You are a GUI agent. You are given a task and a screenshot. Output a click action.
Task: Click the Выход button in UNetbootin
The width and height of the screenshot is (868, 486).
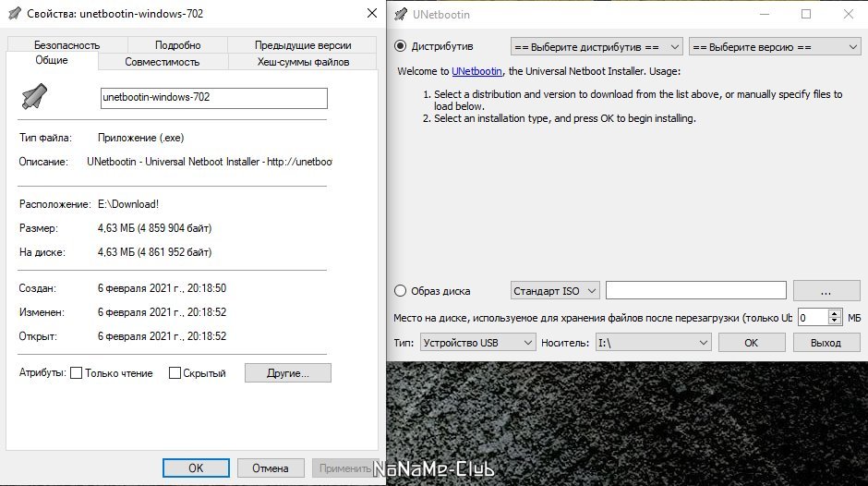(x=826, y=343)
